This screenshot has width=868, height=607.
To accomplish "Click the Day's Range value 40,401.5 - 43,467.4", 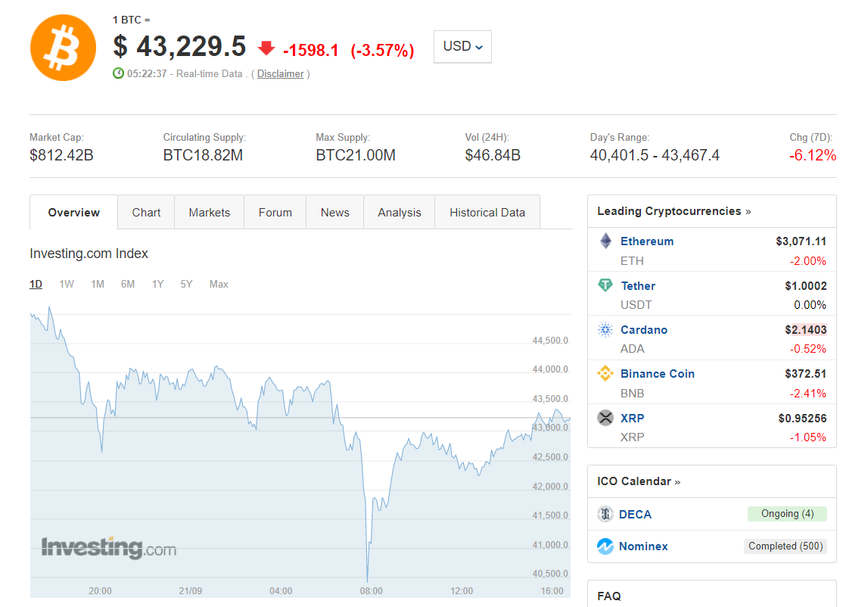I will [655, 155].
